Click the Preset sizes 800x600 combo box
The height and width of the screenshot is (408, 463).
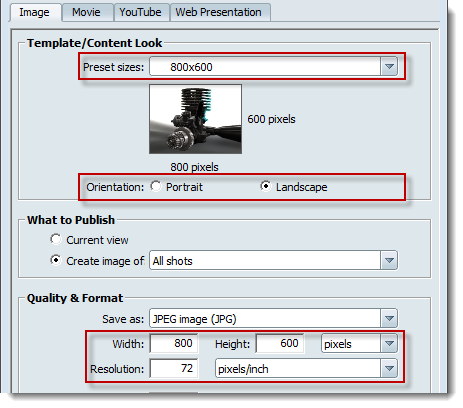273,67
